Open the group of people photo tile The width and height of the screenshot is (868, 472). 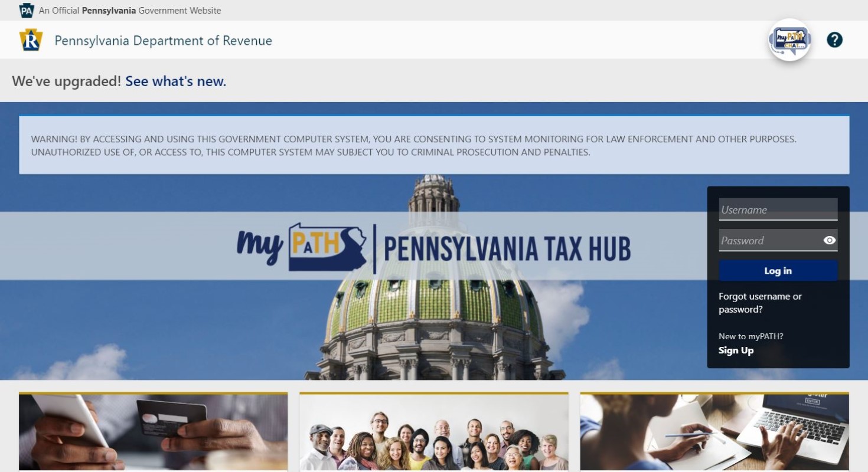[433, 432]
